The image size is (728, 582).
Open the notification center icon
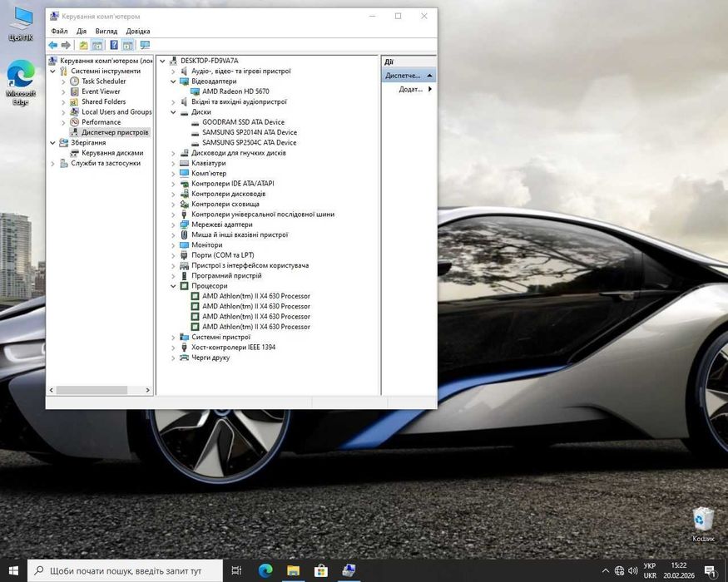710,570
